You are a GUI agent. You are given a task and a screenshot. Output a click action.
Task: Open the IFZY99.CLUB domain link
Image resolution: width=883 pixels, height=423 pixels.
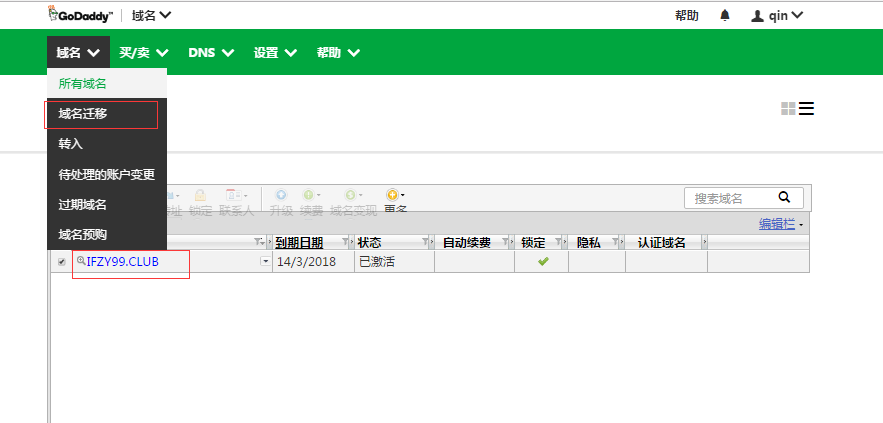[122, 262]
